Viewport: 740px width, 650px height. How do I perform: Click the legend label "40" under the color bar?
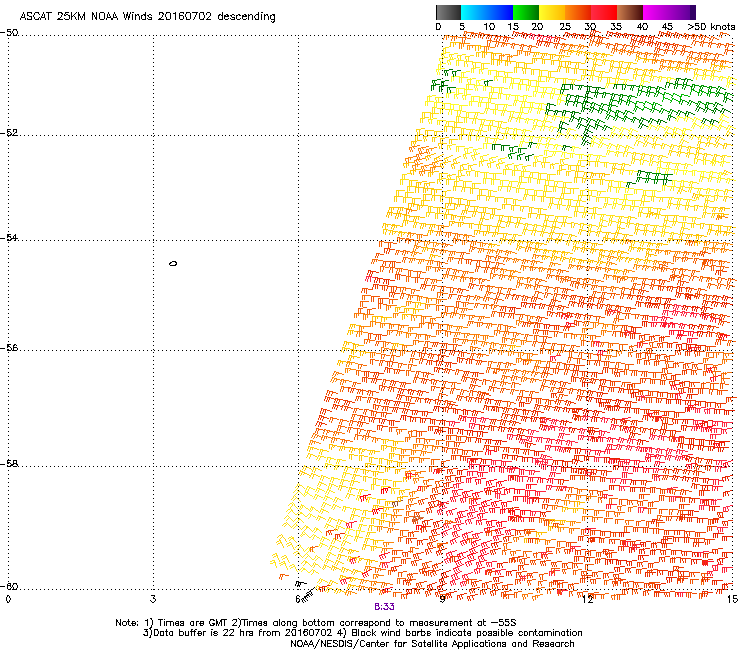tap(642, 27)
